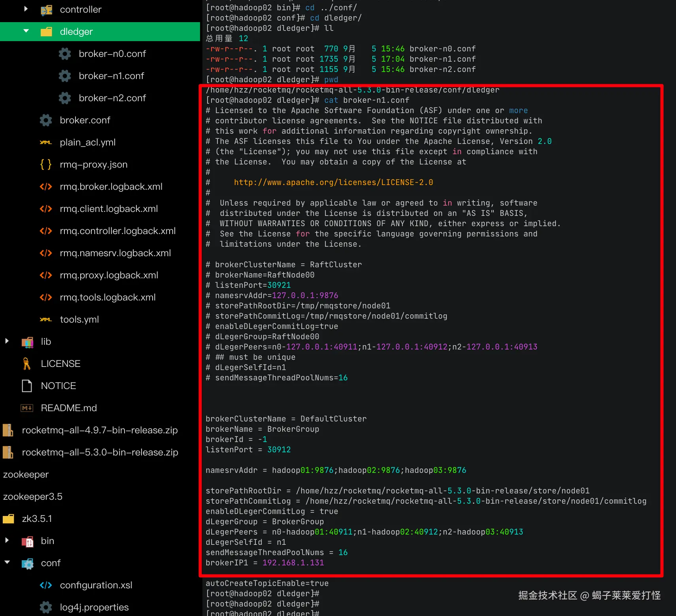The width and height of the screenshot is (676, 616).
Task: Open configuration.xsl under conf
Action: [96, 585]
